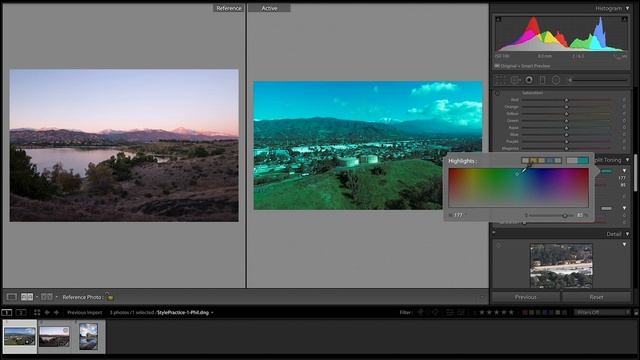
Task: Click the Loupe view icon in toolbar
Action: [11, 297]
